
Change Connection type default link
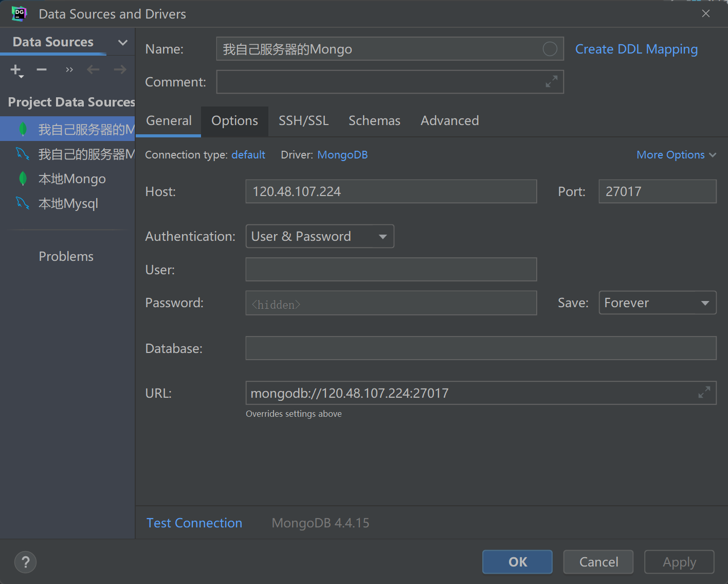click(248, 155)
